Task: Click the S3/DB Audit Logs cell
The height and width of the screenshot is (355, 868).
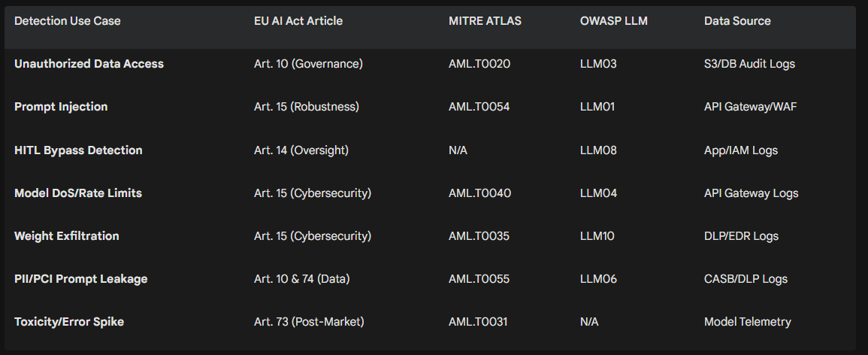Action: [749, 64]
